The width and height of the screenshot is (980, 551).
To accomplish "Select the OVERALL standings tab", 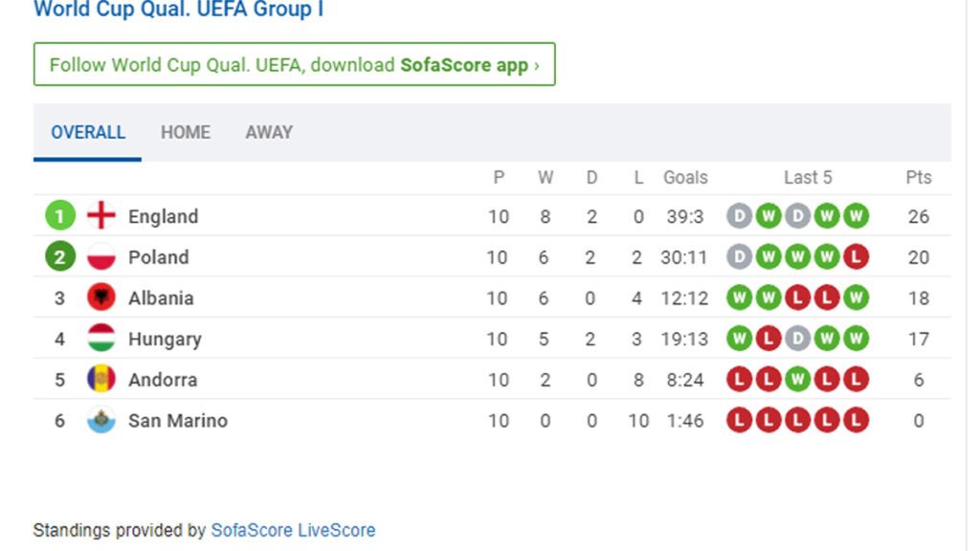I will (x=88, y=132).
